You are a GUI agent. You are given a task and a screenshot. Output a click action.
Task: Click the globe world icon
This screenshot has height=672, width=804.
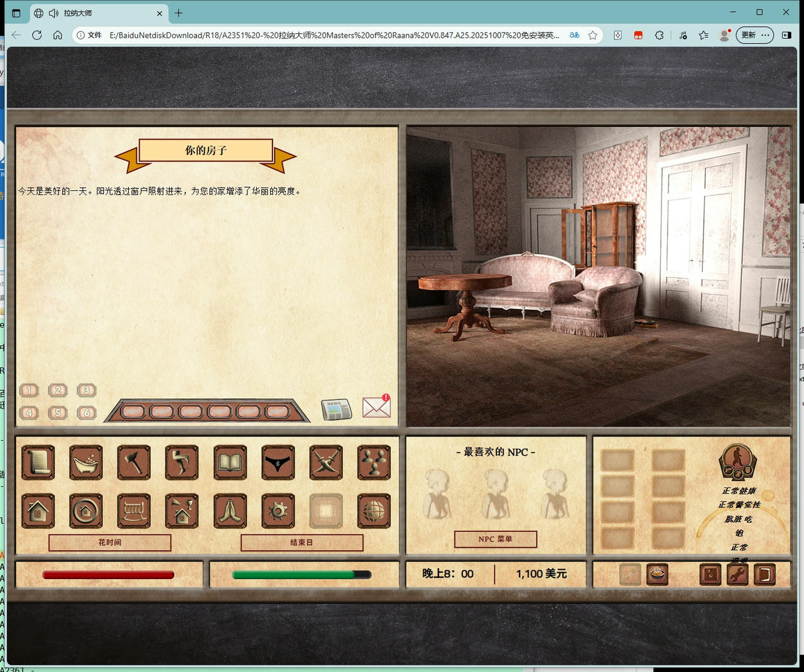(x=374, y=511)
